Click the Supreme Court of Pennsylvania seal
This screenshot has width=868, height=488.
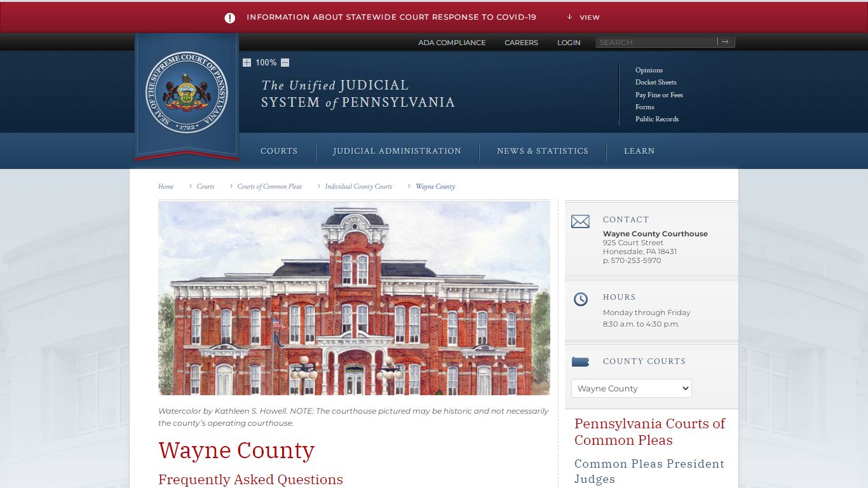(x=187, y=92)
